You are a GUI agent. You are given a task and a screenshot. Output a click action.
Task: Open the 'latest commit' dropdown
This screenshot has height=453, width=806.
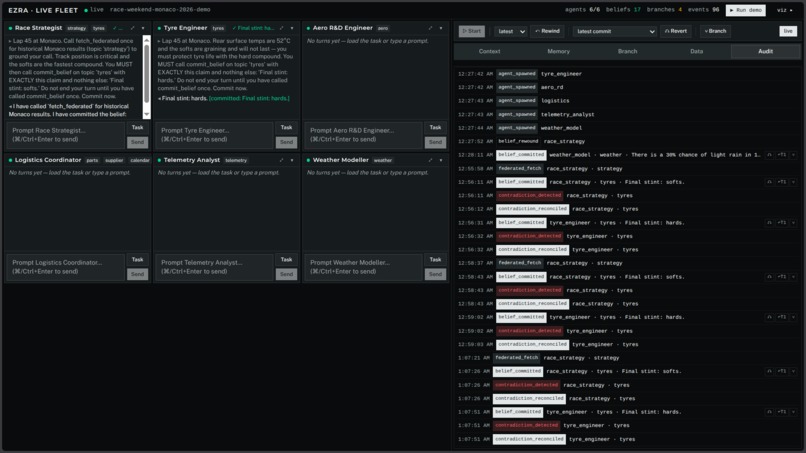coord(614,31)
